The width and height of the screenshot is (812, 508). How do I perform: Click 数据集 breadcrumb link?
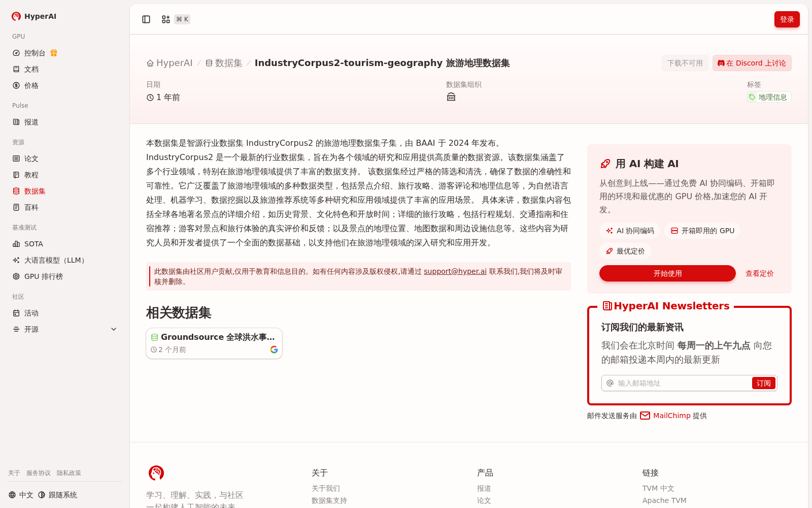(x=224, y=63)
